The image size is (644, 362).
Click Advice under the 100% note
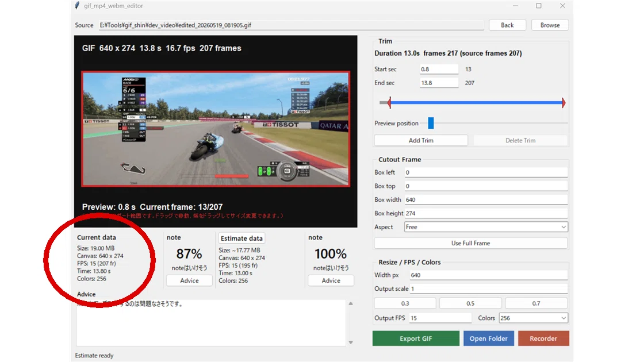coord(331,281)
